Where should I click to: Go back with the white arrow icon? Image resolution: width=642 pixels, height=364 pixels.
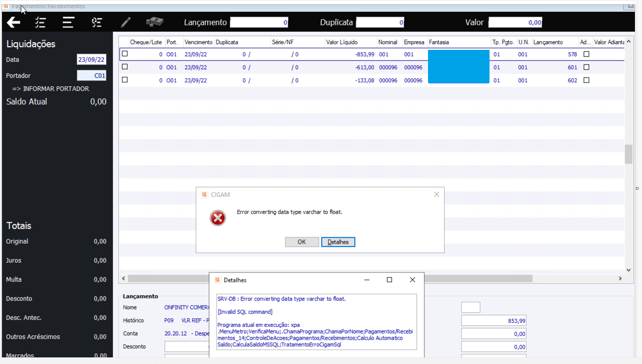coord(13,22)
